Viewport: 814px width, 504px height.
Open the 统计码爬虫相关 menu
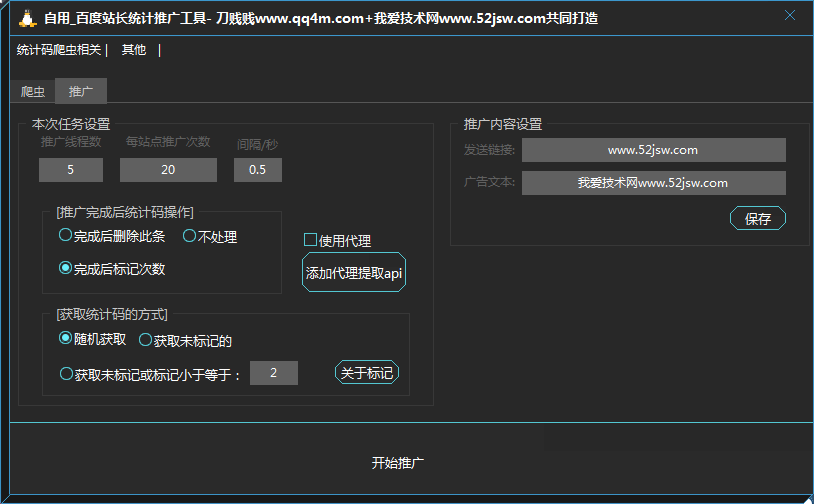(x=59, y=50)
